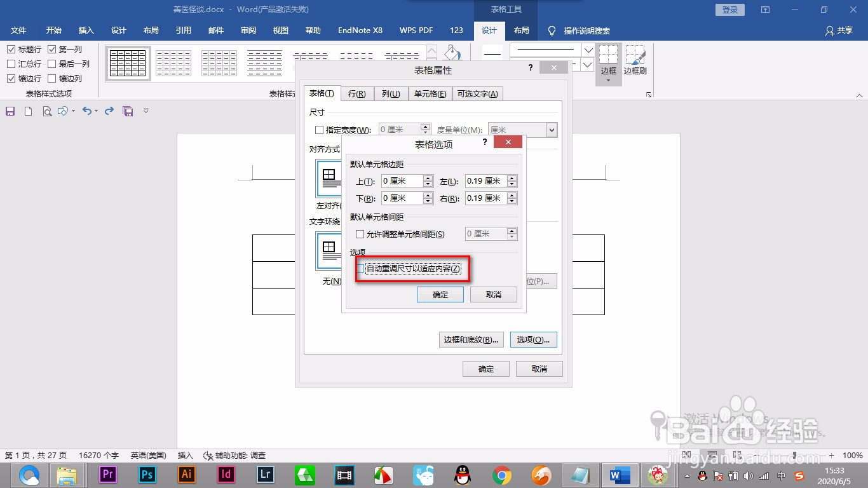868x488 pixels.
Task: Enable the Last Column (最后一列) checkbox
Action: click(x=52, y=64)
